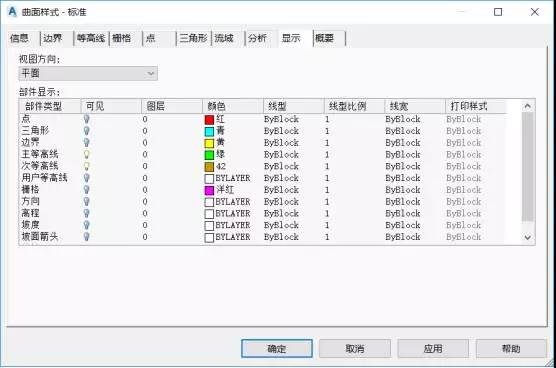Viewport: 556px width, 368px height.
Task: Click scroll down arrow in component list
Action: pyautogui.click(x=528, y=238)
